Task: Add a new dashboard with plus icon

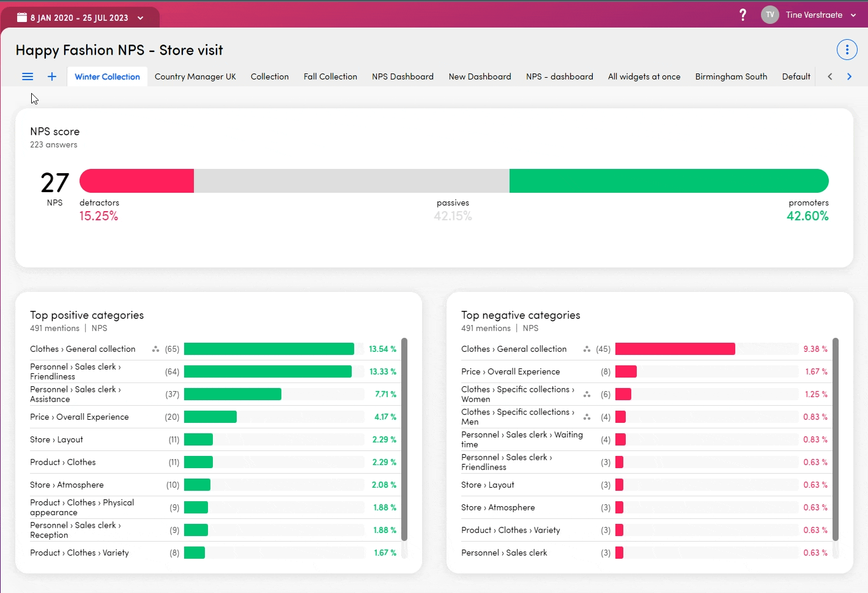Action: point(52,76)
